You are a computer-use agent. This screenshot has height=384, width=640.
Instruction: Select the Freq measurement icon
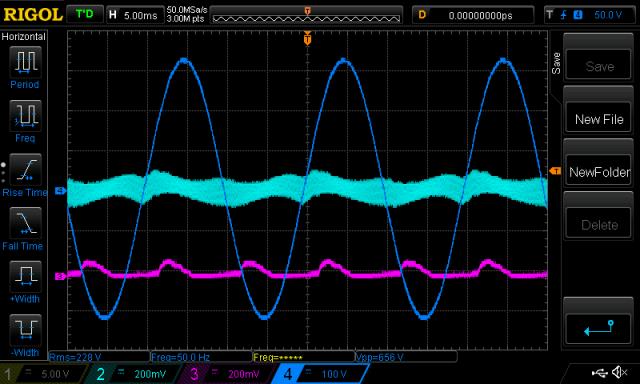(x=25, y=115)
